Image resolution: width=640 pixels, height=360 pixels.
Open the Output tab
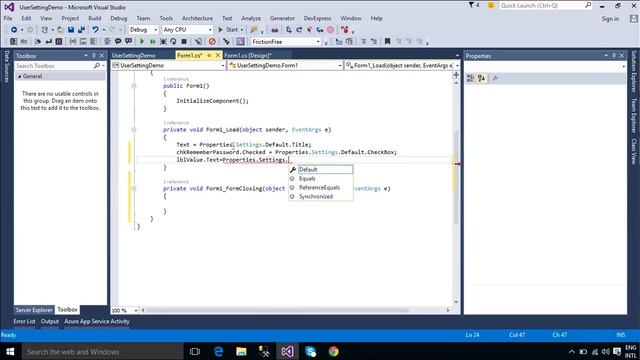click(50, 322)
